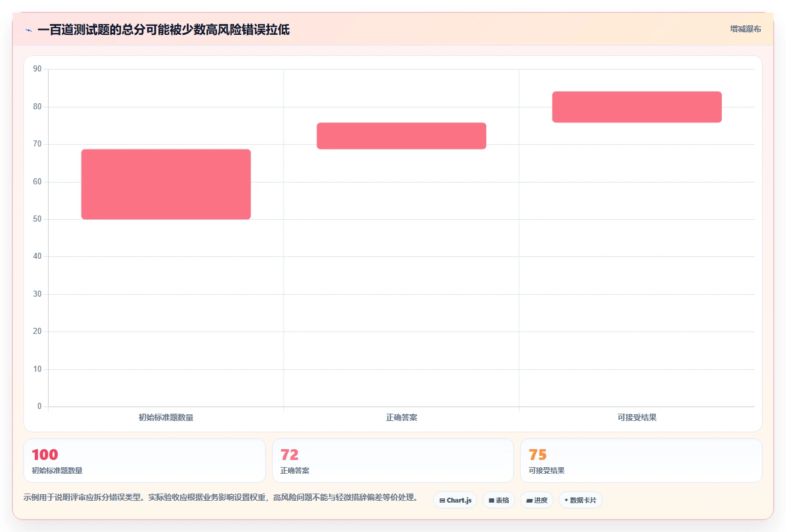Viewport: 786px width, 532px height.
Task: Select the Chart.js tag chip
Action: pos(455,500)
